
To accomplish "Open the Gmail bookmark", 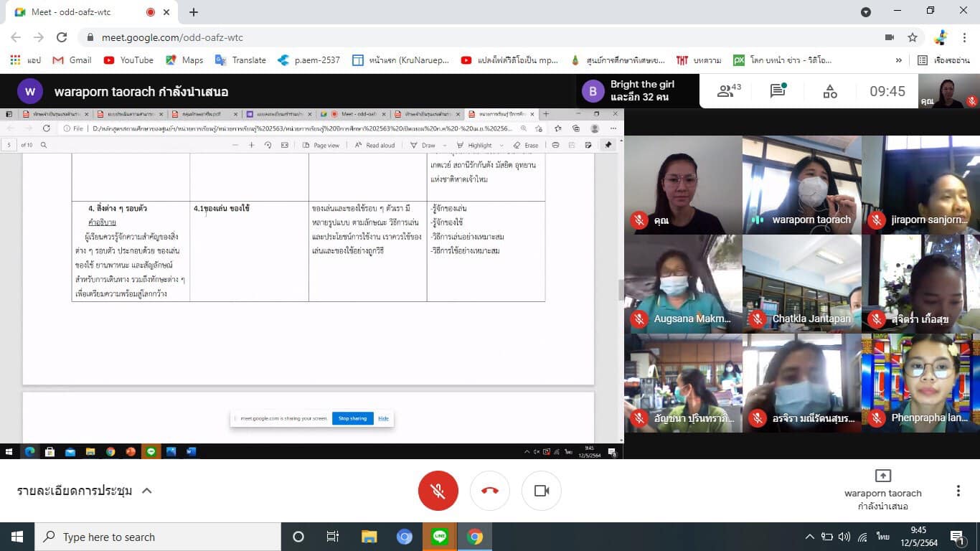I will (72, 60).
